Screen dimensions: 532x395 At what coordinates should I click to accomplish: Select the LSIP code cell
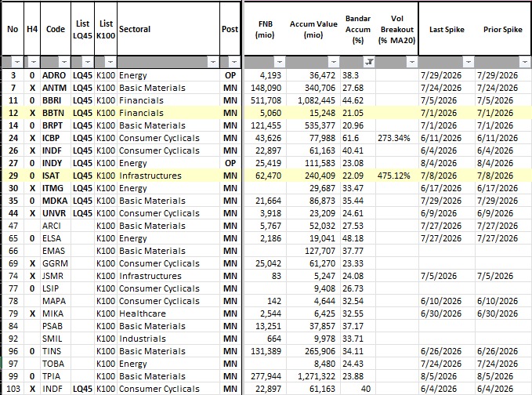tap(56, 288)
